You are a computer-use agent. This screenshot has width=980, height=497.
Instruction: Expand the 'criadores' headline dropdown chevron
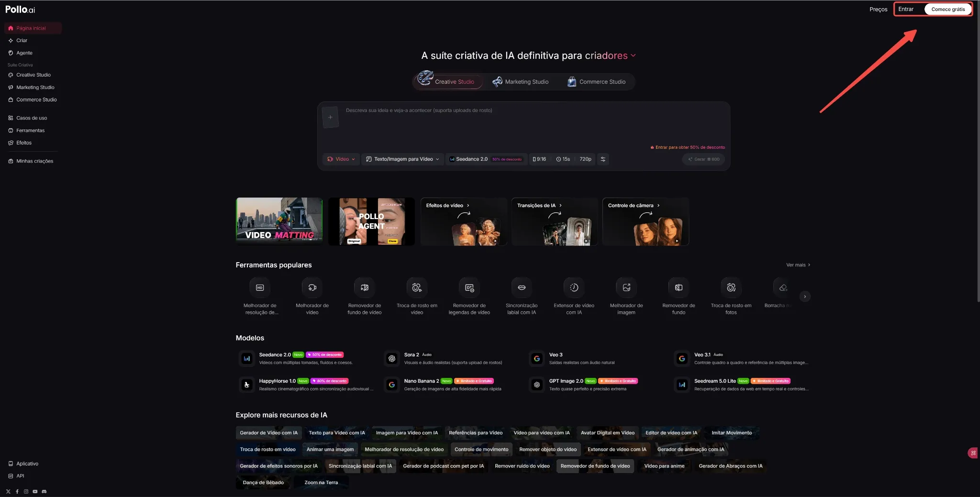click(633, 55)
